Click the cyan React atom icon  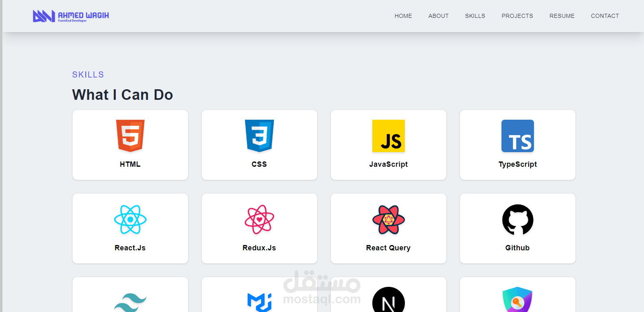coord(130,219)
